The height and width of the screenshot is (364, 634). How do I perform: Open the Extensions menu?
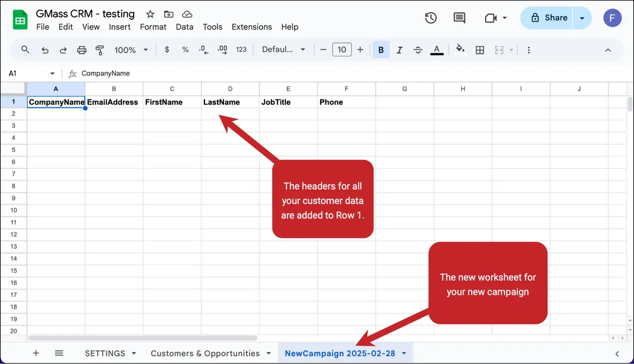[251, 27]
